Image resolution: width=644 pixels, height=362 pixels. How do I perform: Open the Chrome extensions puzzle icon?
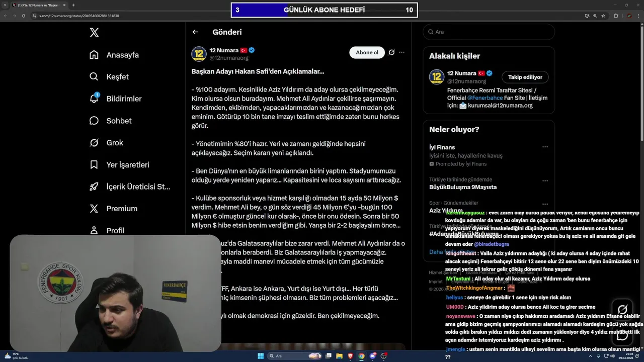click(x=616, y=16)
